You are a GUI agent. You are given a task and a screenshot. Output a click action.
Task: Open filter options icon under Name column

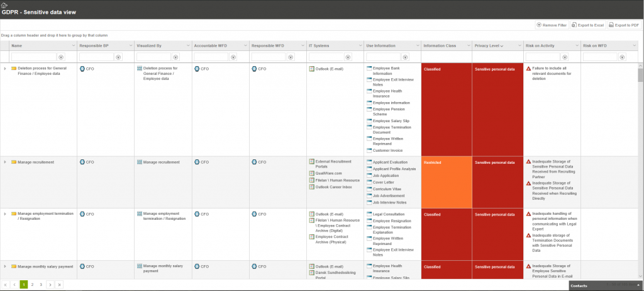point(61,57)
